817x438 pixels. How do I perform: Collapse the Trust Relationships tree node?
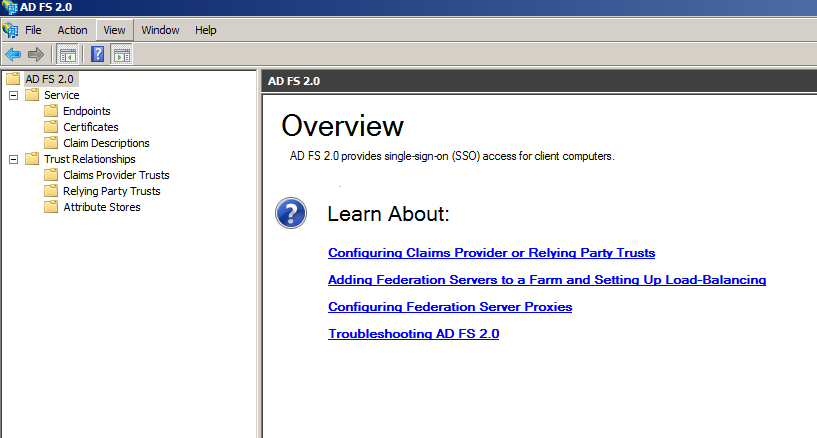(x=14, y=159)
